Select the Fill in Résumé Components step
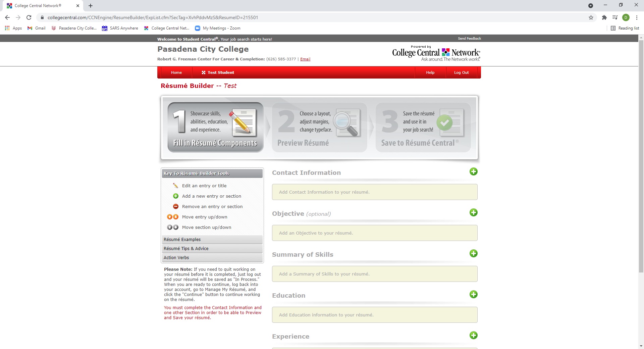The width and height of the screenshot is (644, 349). coord(215,127)
